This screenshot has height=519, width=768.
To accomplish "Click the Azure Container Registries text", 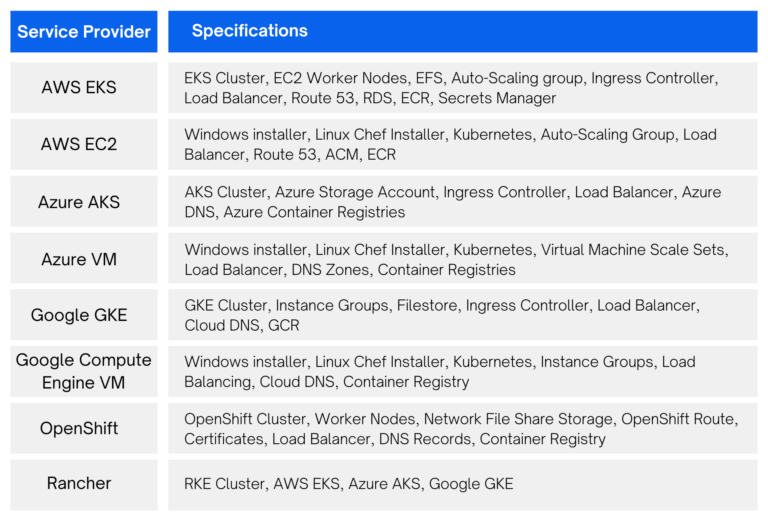I will pyautogui.click(x=314, y=212).
